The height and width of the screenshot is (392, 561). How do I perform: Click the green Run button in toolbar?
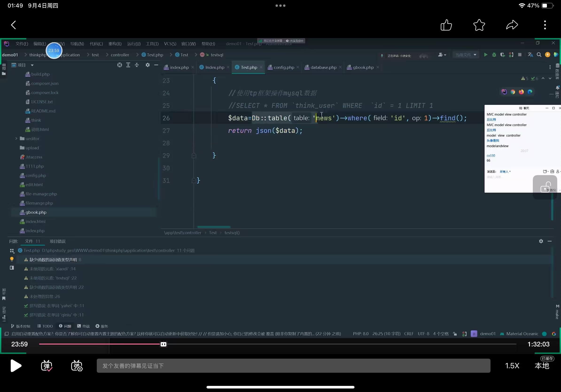click(486, 55)
